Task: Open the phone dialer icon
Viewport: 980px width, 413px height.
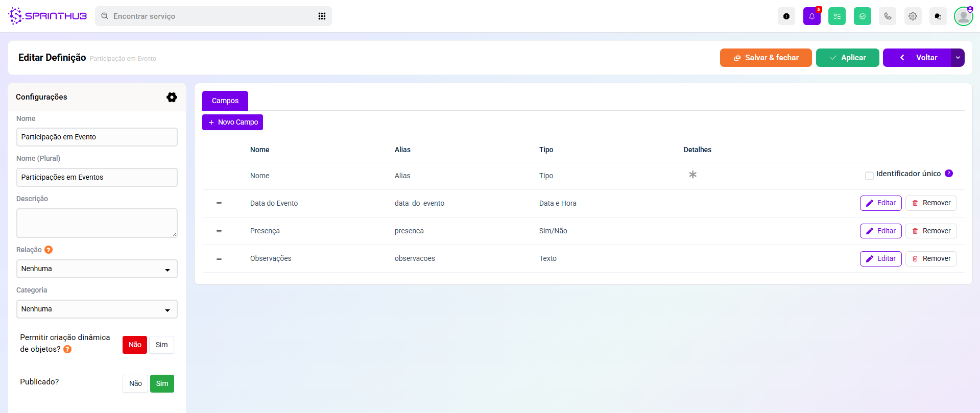Action: [x=888, y=16]
